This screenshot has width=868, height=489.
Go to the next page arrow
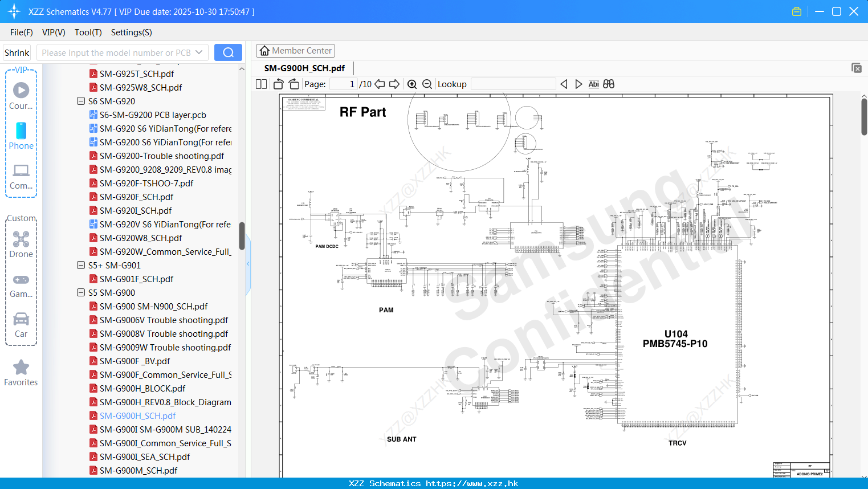(394, 84)
